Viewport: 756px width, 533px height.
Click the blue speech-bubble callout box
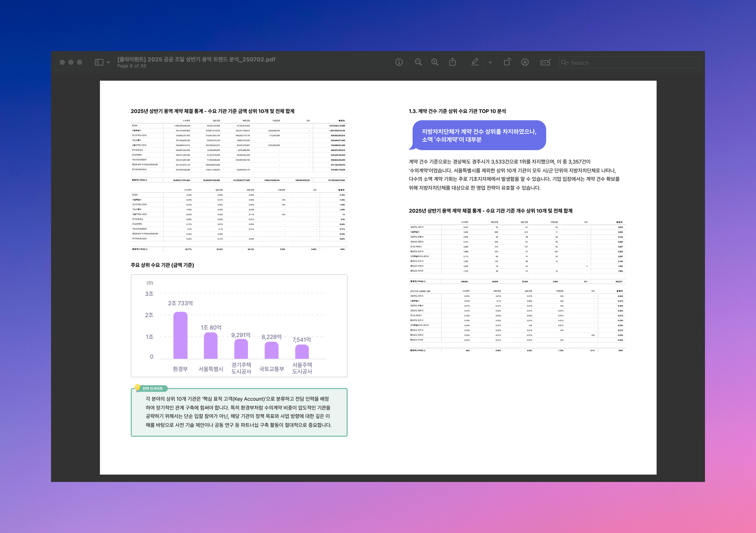479,135
